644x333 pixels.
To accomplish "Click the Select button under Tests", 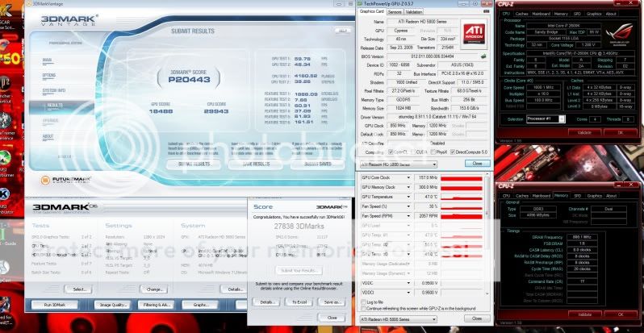I will point(77,289).
